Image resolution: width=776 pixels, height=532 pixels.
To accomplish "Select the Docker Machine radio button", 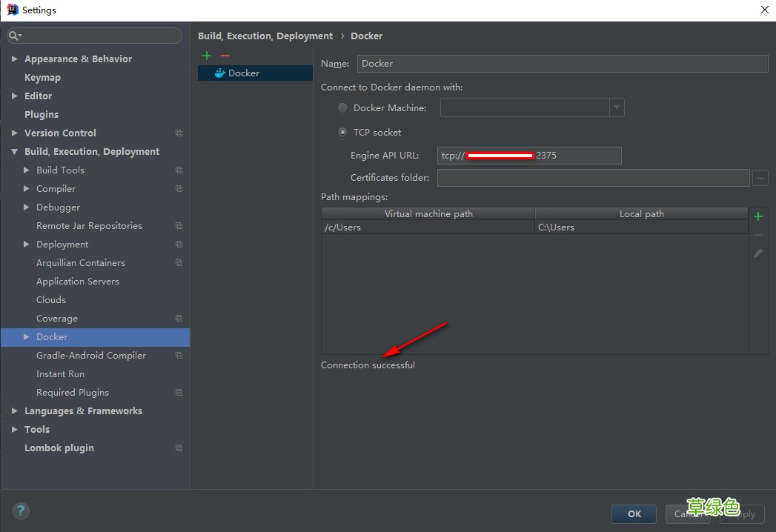I will coord(342,108).
